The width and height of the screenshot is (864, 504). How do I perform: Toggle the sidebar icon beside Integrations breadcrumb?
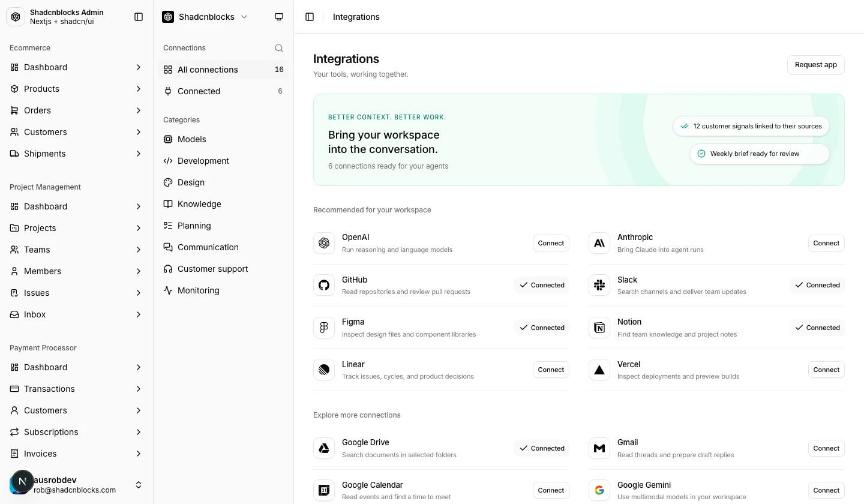(x=310, y=17)
